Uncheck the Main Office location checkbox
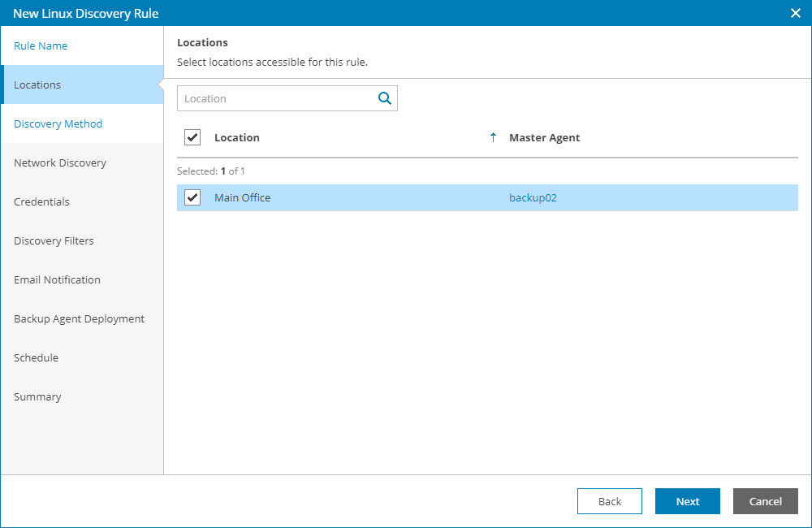812x528 pixels. (192, 197)
